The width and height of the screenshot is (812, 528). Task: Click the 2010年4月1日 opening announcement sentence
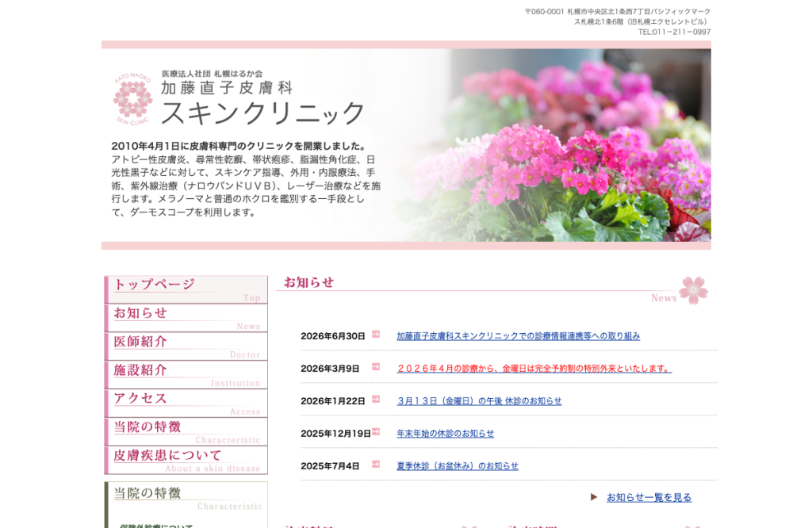tap(239, 146)
